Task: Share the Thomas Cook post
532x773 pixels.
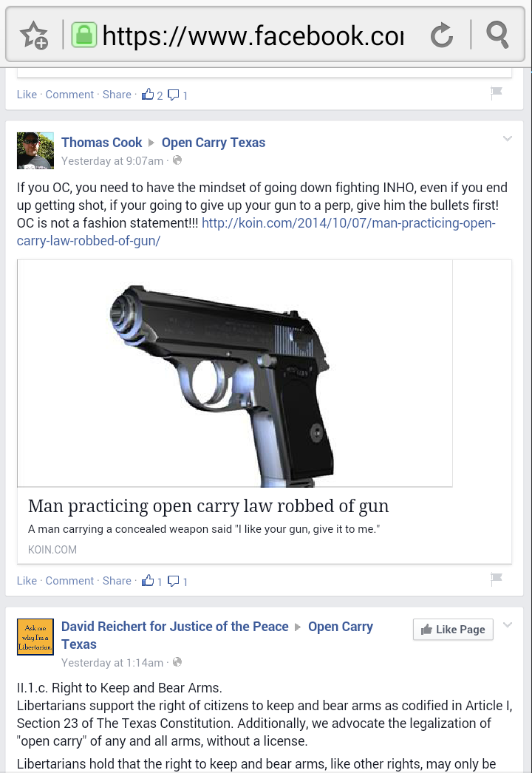Action: coord(117,581)
